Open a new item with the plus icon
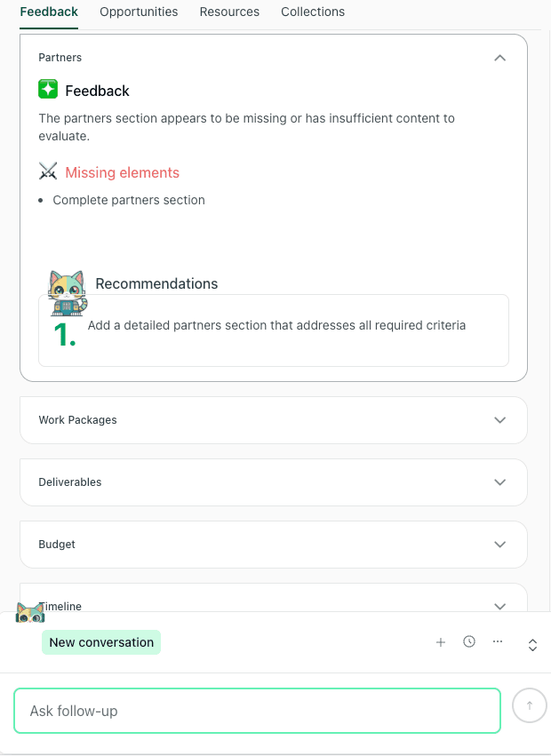This screenshot has width=551, height=756. (x=441, y=641)
